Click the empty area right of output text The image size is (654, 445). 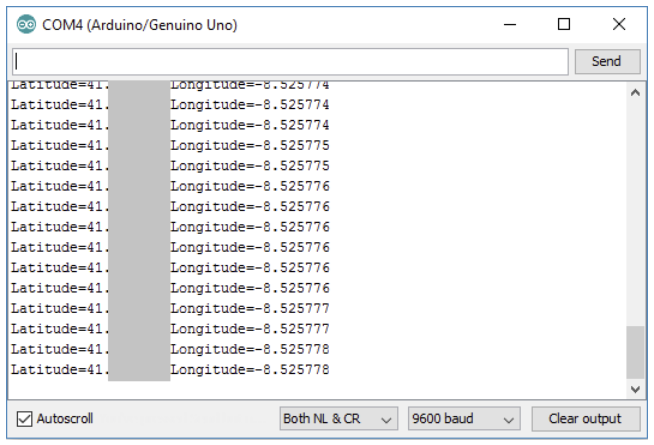click(480, 230)
